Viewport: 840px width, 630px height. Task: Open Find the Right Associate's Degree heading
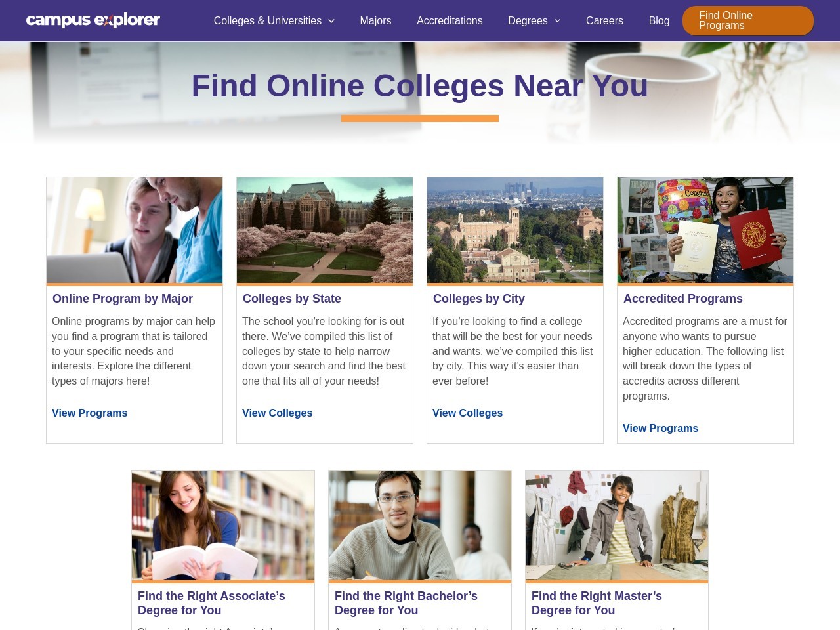pos(211,603)
